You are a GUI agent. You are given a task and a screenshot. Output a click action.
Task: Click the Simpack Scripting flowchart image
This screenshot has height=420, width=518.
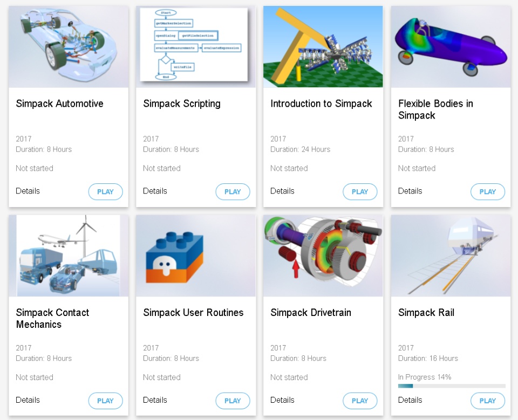(x=196, y=46)
